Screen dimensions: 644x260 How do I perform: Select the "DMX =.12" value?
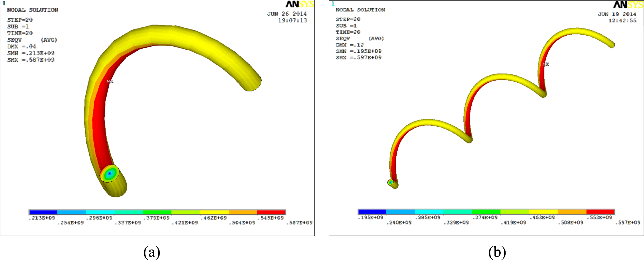pos(349,45)
